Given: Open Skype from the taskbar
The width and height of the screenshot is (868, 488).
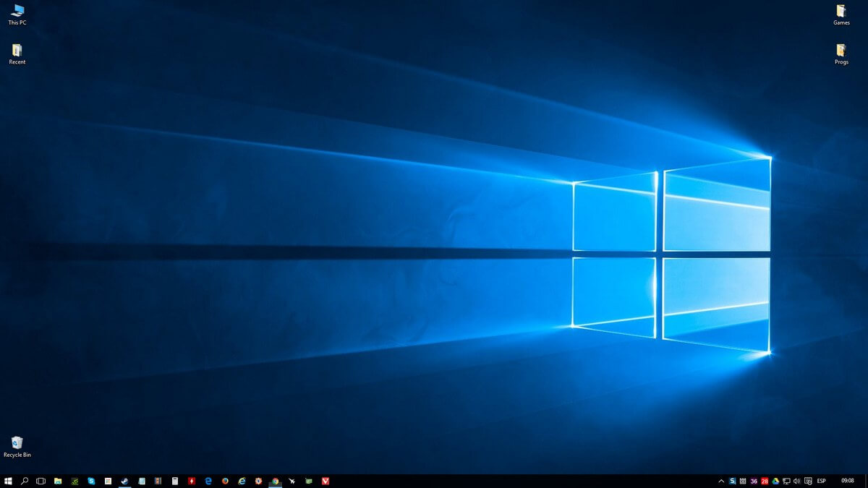Looking at the screenshot, I should [x=91, y=481].
